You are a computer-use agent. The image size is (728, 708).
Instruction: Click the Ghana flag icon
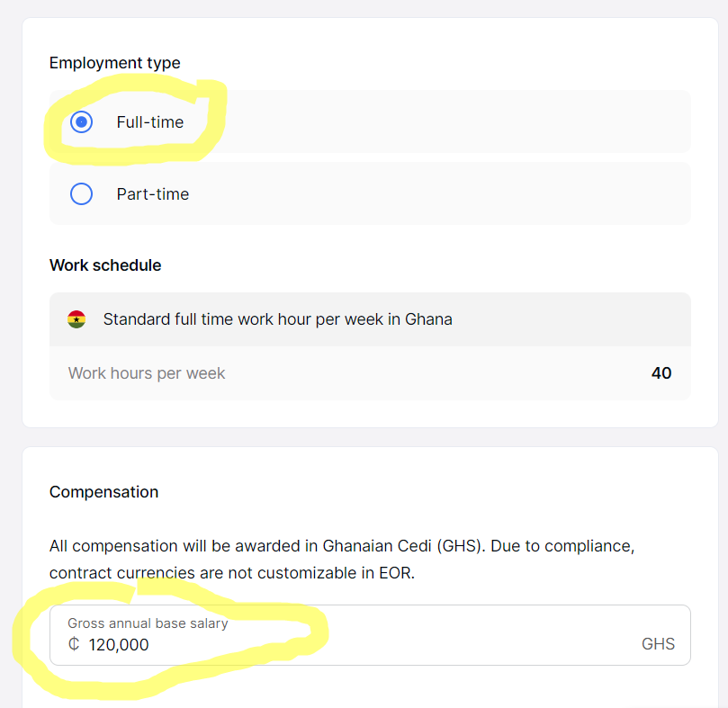click(x=76, y=319)
